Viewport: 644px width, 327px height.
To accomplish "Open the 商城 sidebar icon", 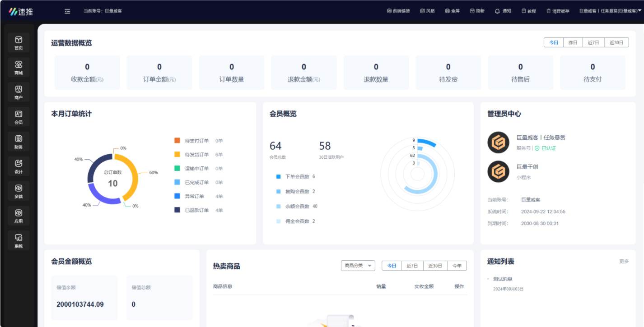I will click(x=19, y=67).
